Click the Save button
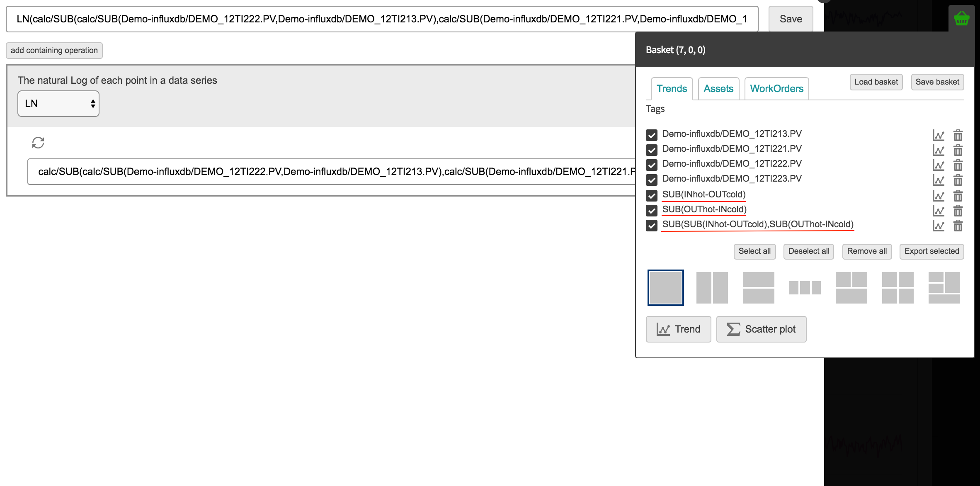 tap(791, 19)
